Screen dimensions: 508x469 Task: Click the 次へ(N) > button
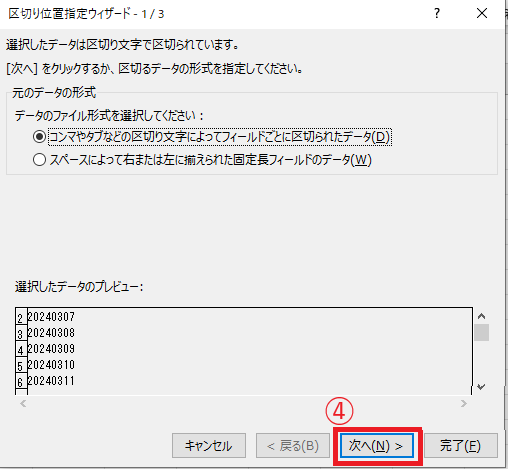point(377,446)
